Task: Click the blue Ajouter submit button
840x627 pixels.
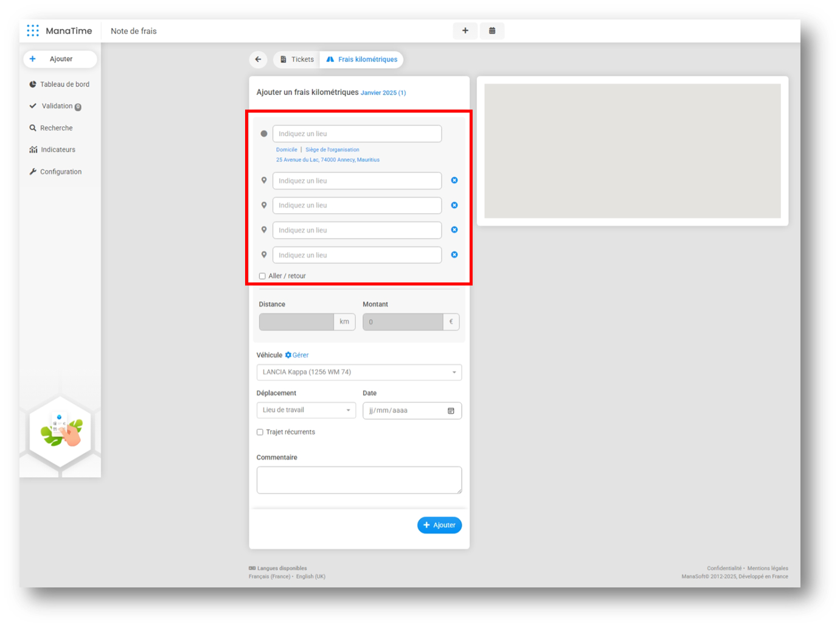Action: pos(439,525)
